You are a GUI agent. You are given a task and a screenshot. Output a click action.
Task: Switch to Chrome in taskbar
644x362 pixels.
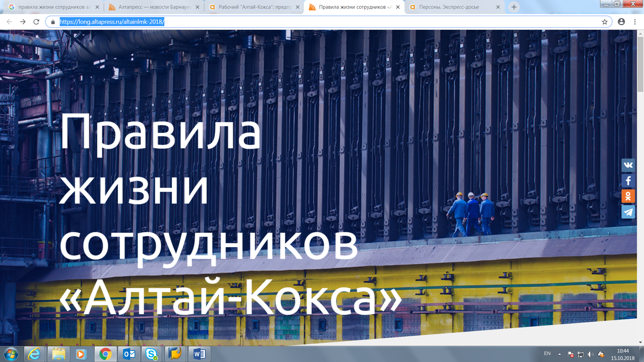(105, 354)
